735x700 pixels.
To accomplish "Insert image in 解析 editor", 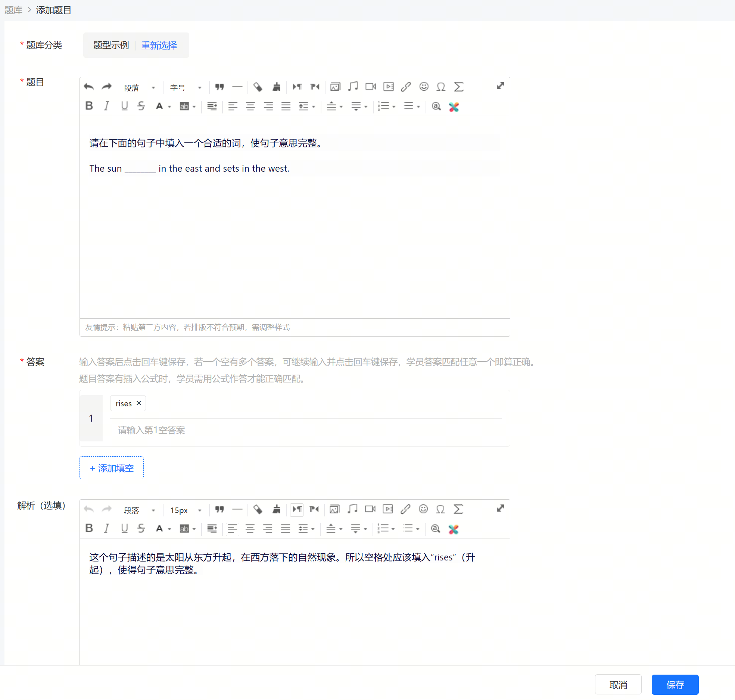I will [x=335, y=509].
